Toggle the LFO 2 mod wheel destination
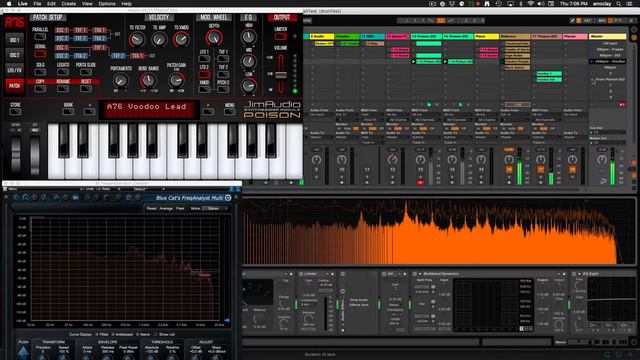 pos(204,74)
